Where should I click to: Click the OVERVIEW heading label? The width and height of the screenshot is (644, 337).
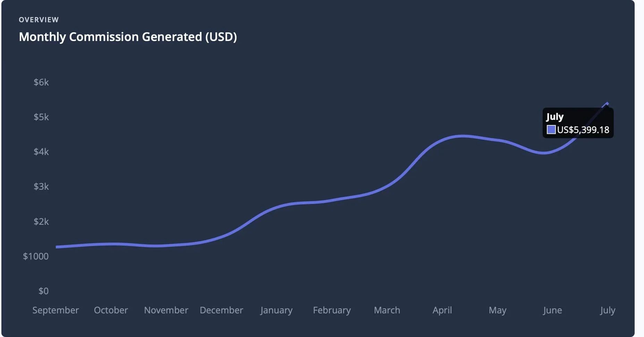(x=39, y=20)
